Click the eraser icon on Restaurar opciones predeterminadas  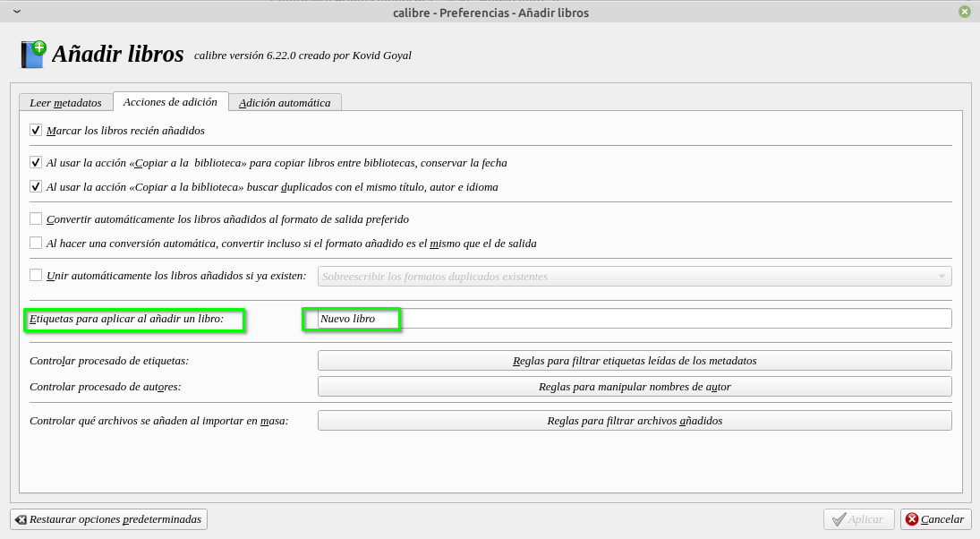(21, 519)
